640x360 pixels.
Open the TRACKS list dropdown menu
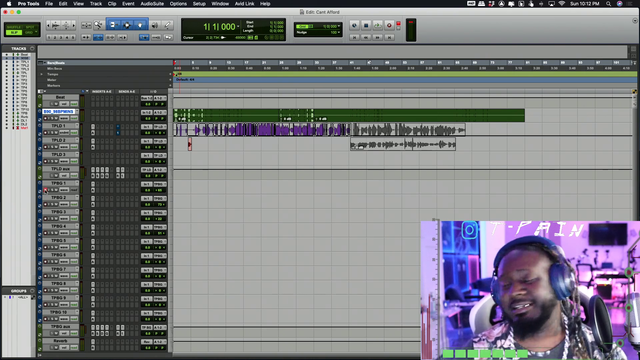point(32,49)
